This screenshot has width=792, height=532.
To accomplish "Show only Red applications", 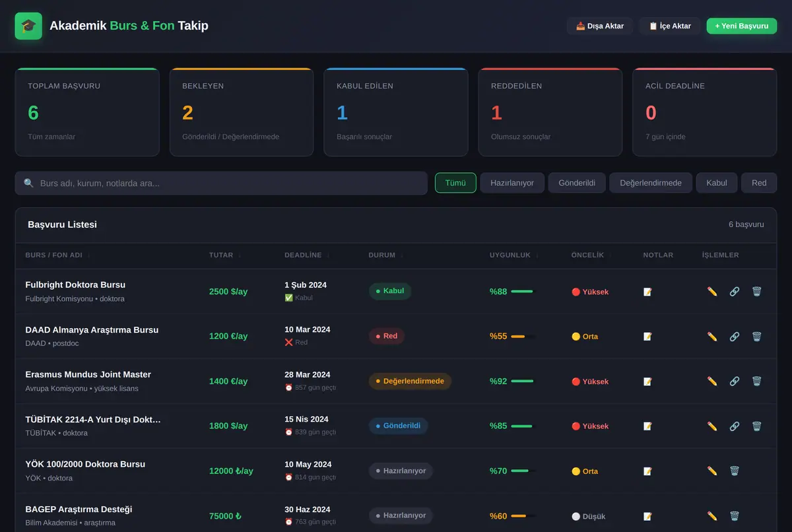I will pyautogui.click(x=759, y=183).
